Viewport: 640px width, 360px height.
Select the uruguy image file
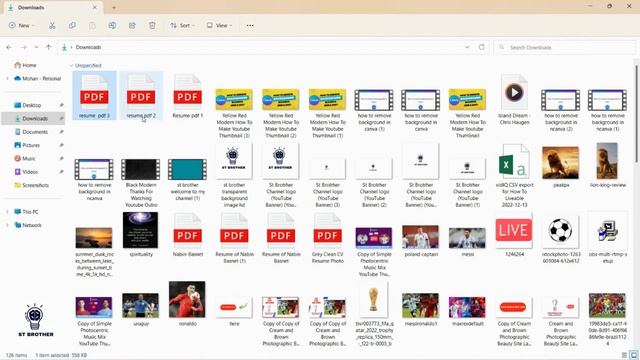pyautogui.click(x=141, y=309)
